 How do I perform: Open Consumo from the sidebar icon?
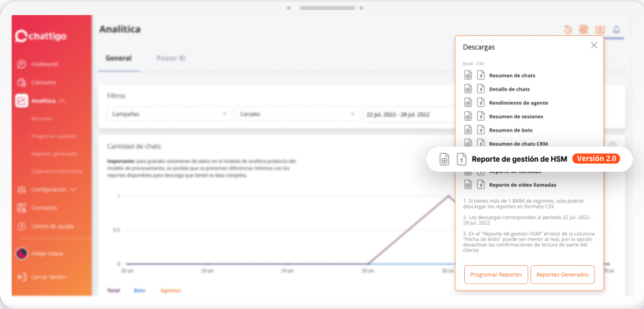click(x=22, y=83)
